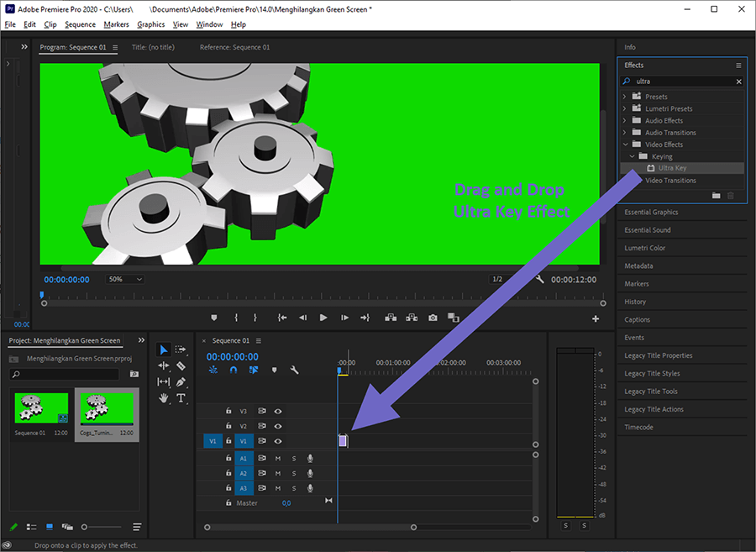Click the Project panel New Bin search icon
This screenshot has width=756, height=552.
pyautogui.click(x=134, y=374)
